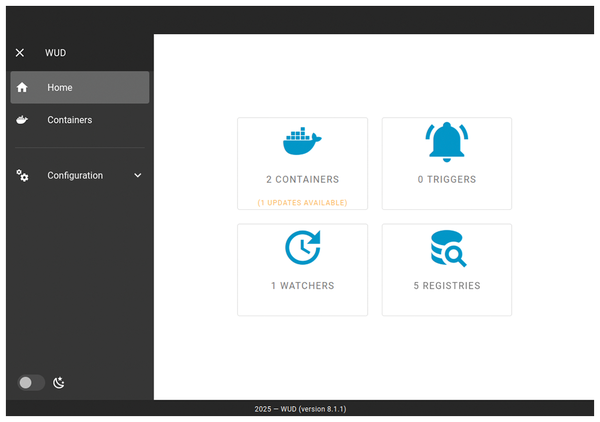Open the 5 Registries card label
The height and width of the screenshot is (422, 600).
coord(446,286)
